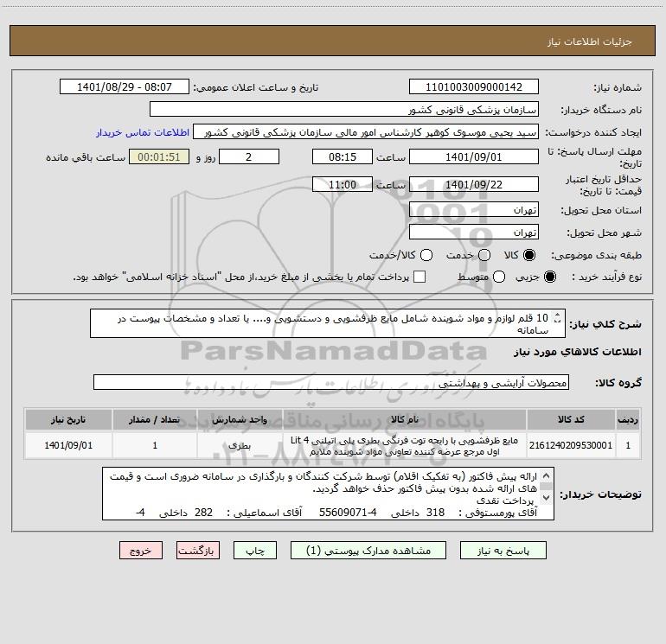666x644 pixels.
Task: Click the remaining time countdown 00:01:51
Action: (159, 156)
